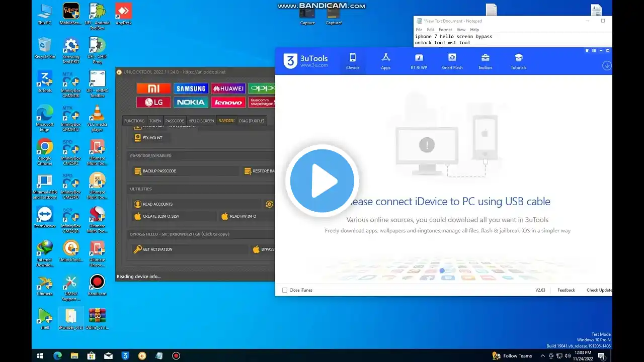The height and width of the screenshot is (362, 644).
Task: Open the Help menu in Notepad
Action: [474, 30]
